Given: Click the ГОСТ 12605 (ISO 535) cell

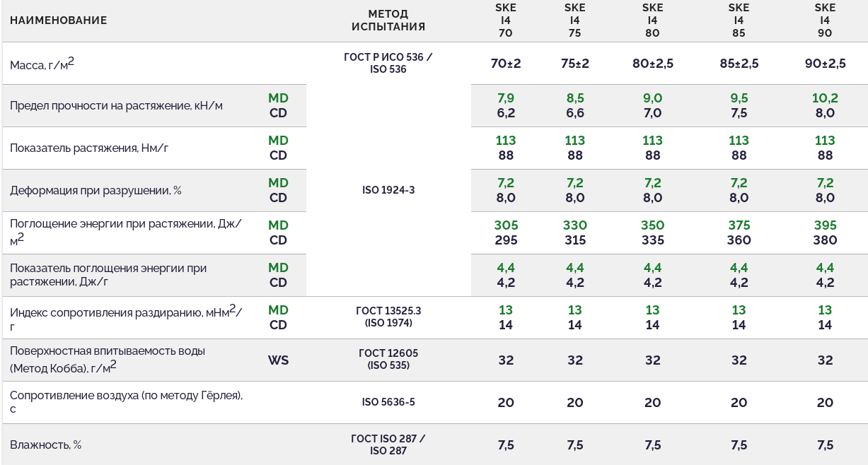Looking at the screenshot, I should coord(388,359).
